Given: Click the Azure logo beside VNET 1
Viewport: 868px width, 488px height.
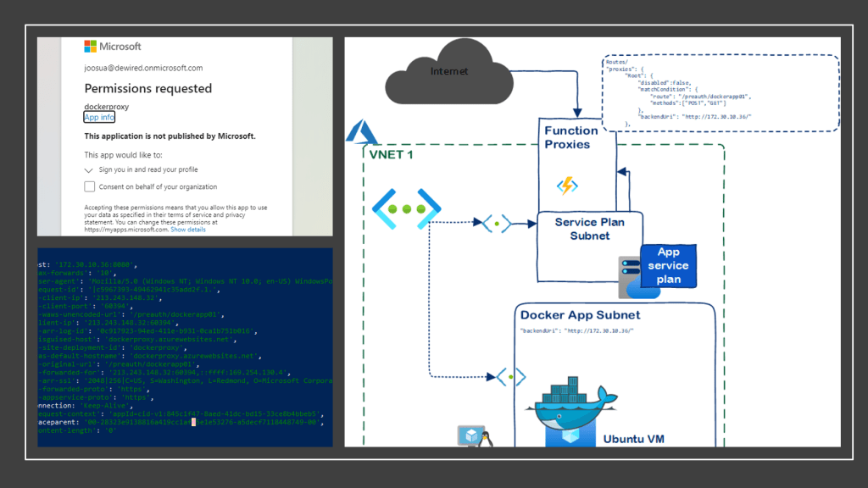Looking at the screenshot, I should (x=355, y=132).
